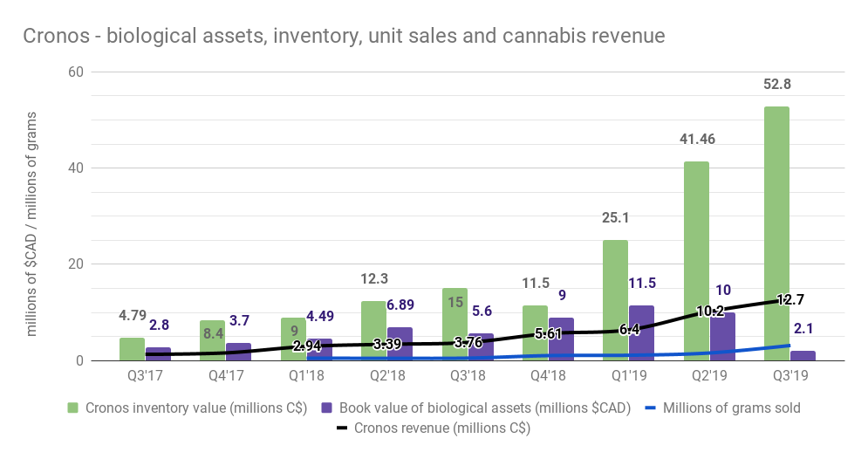Click the green Q3'17 inventory bar

point(132,349)
